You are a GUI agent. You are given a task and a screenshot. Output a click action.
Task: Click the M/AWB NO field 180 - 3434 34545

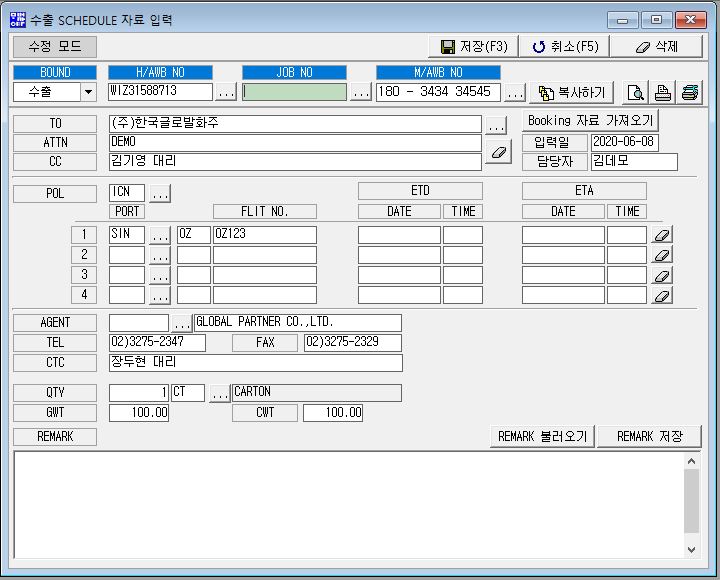click(x=438, y=92)
